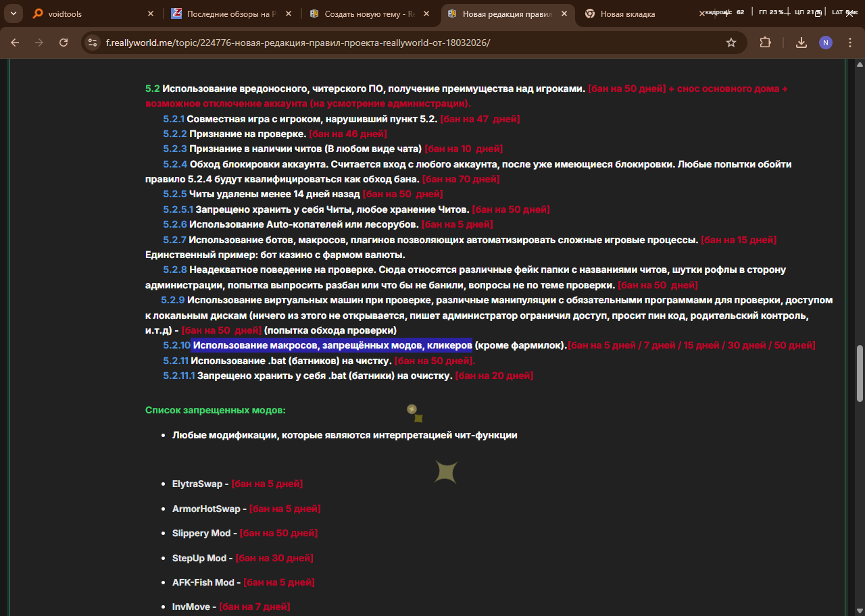The width and height of the screenshot is (865, 616).
Task: View site information icon in address bar
Action: (x=93, y=43)
